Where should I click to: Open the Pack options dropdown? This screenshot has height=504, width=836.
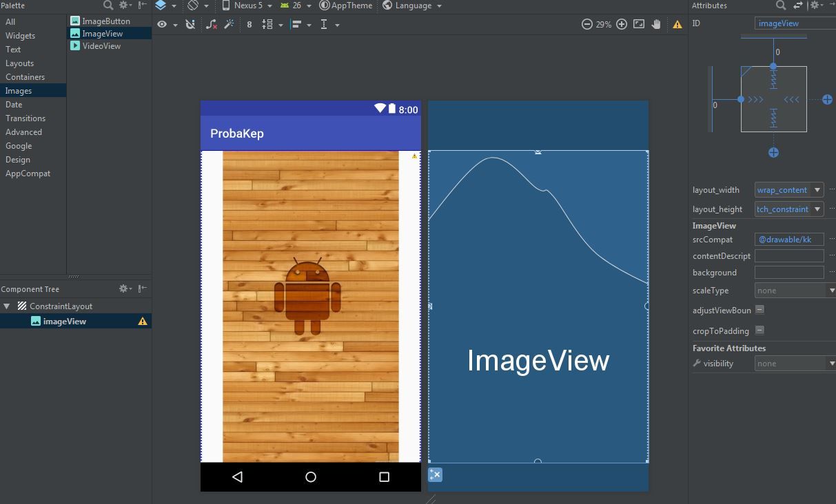pos(274,25)
